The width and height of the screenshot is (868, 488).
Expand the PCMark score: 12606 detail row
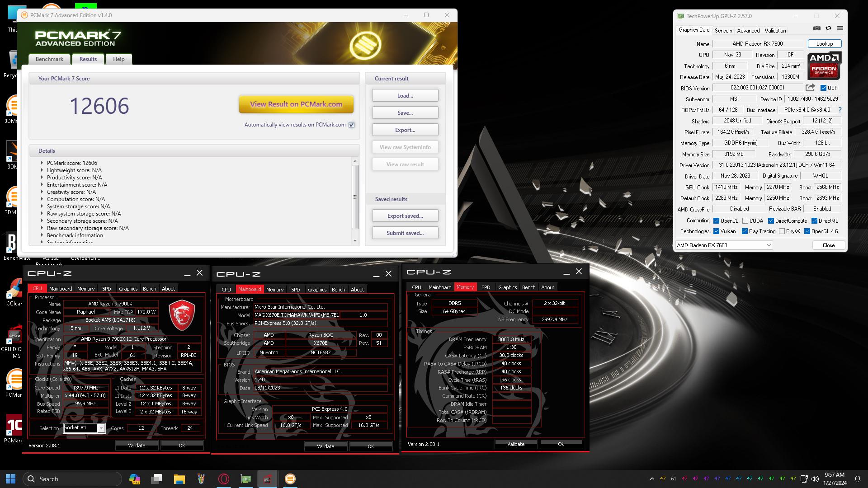(x=42, y=163)
